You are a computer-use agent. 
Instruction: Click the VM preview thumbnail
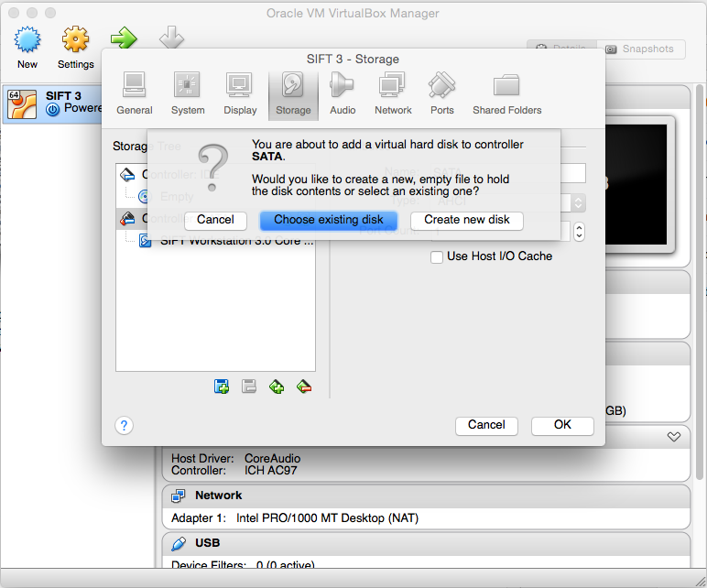636,185
